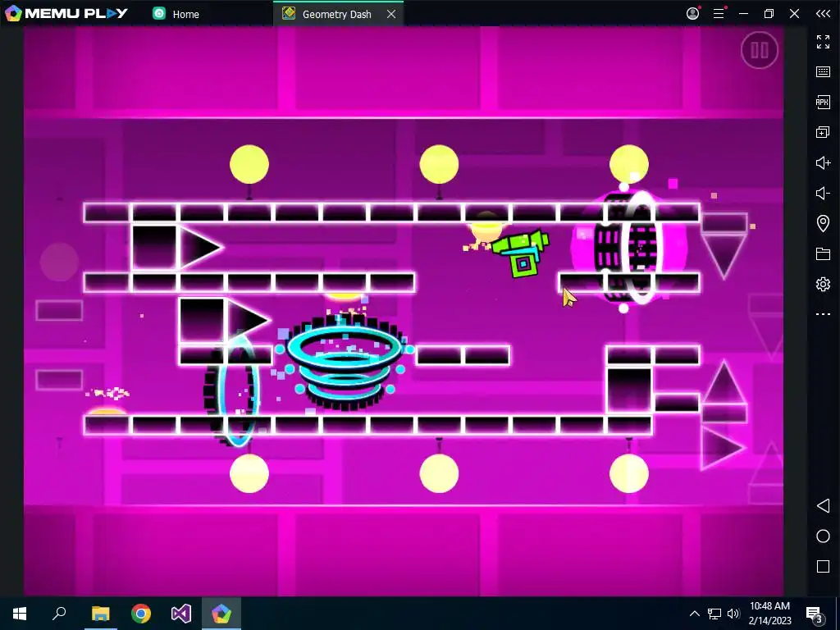This screenshot has width=840, height=630.
Task: Tap the Android home circle button
Action: pos(823,536)
